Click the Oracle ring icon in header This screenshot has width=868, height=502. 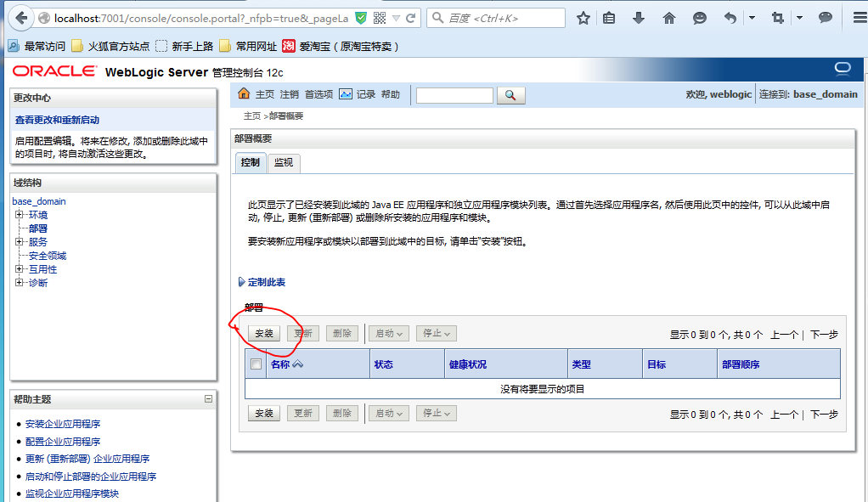click(x=843, y=69)
